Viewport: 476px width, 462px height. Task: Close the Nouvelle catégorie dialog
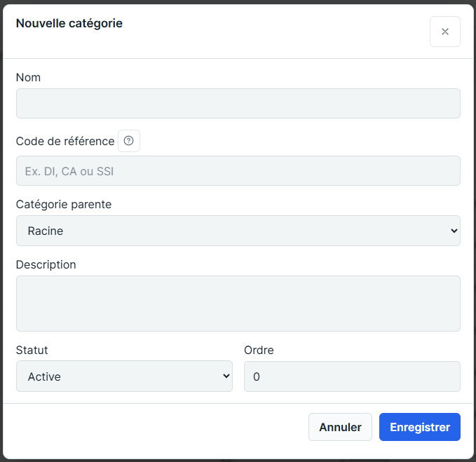pos(444,32)
